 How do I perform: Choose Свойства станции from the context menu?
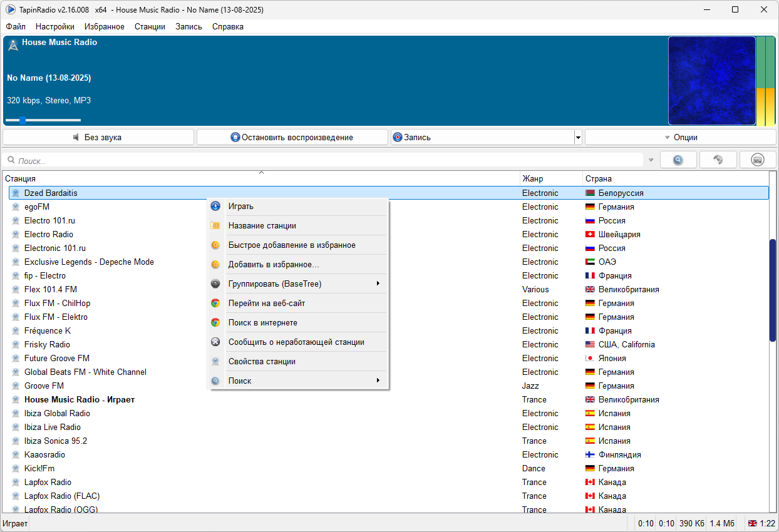click(298, 361)
